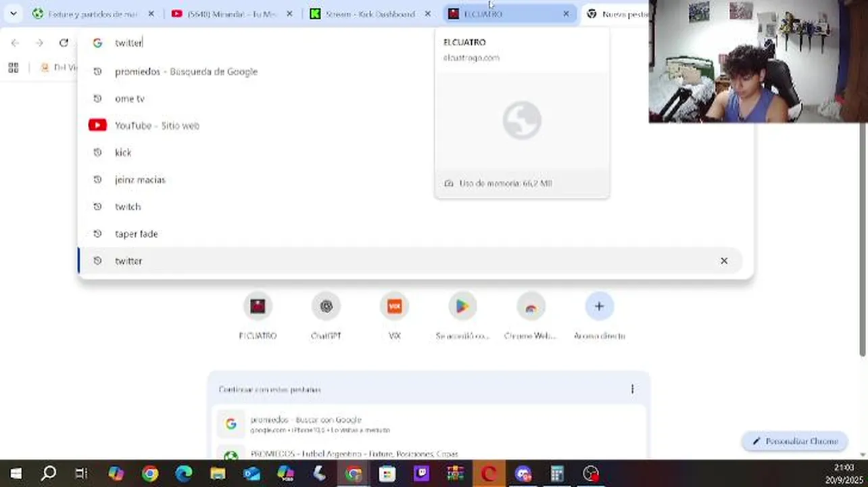Click the browser Back arrow
Screen dimensions: 868x487
pos(15,43)
